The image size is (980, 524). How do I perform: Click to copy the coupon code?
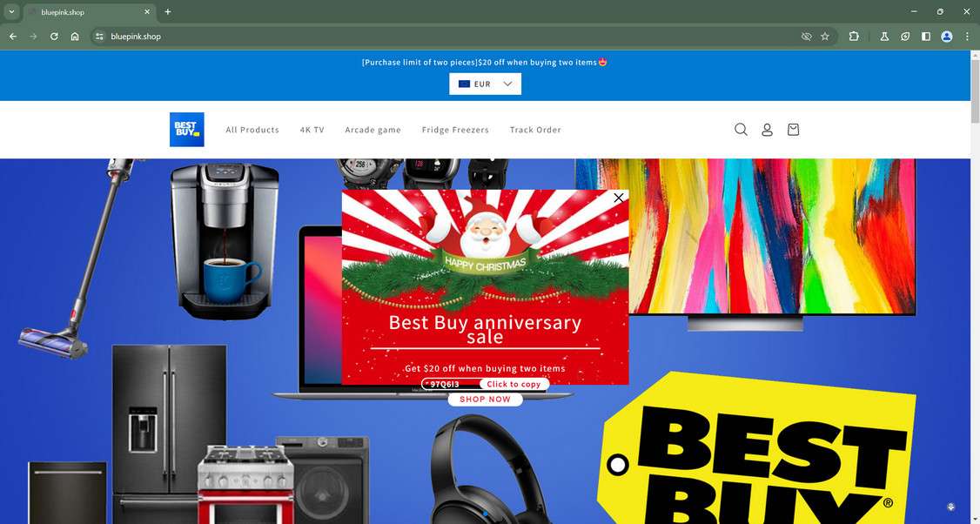(x=513, y=384)
